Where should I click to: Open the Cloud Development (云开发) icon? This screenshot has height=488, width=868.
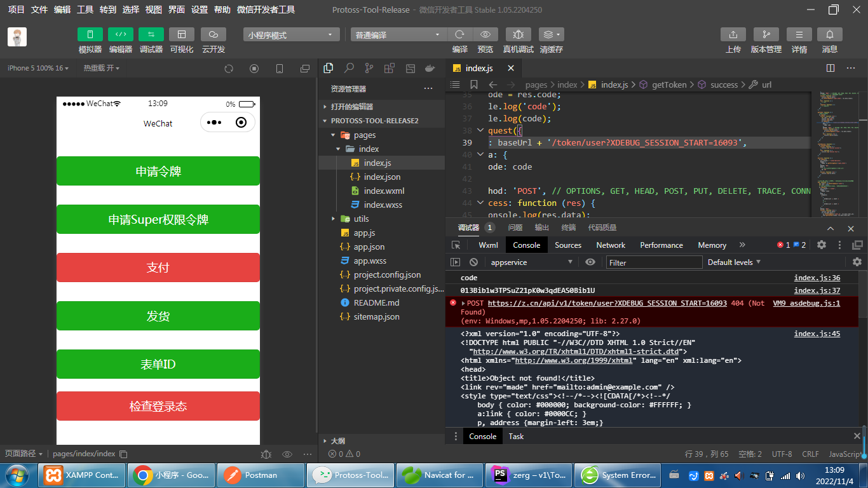point(214,34)
